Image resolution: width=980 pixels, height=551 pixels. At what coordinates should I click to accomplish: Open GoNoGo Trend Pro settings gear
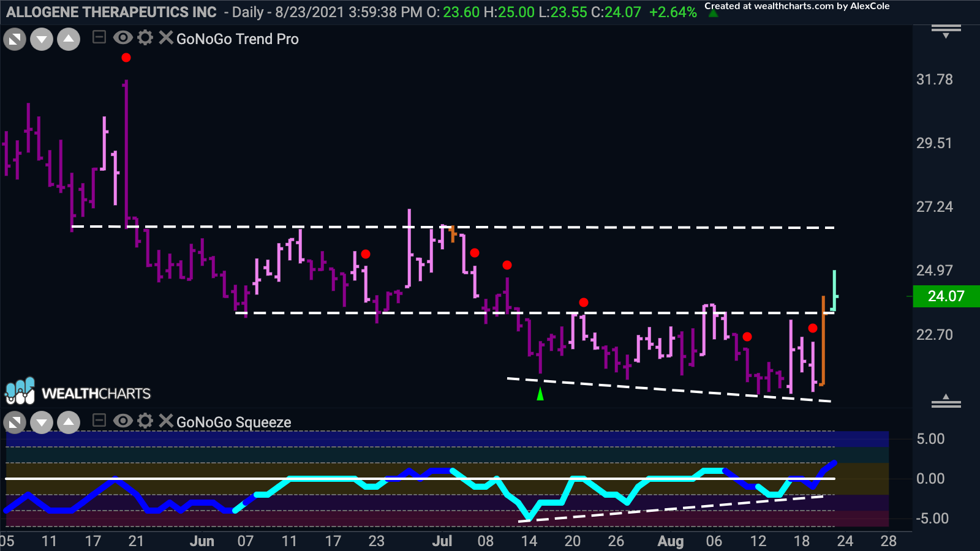pos(145,38)
